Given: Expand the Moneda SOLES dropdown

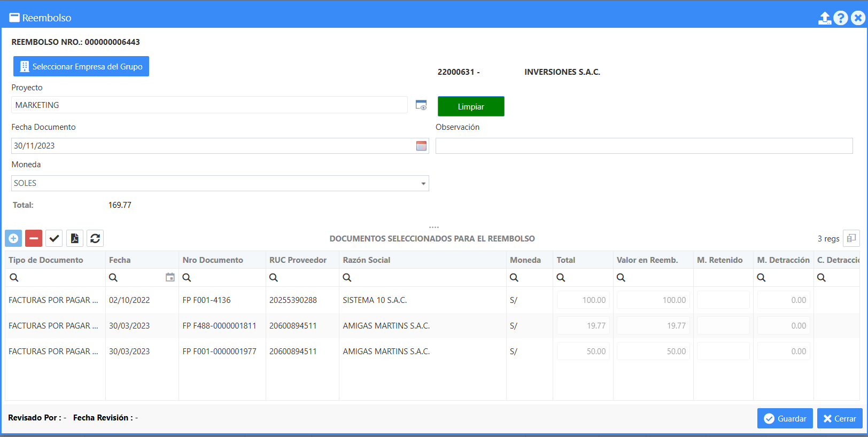Looking at the screenshot, I should (423, 183).
